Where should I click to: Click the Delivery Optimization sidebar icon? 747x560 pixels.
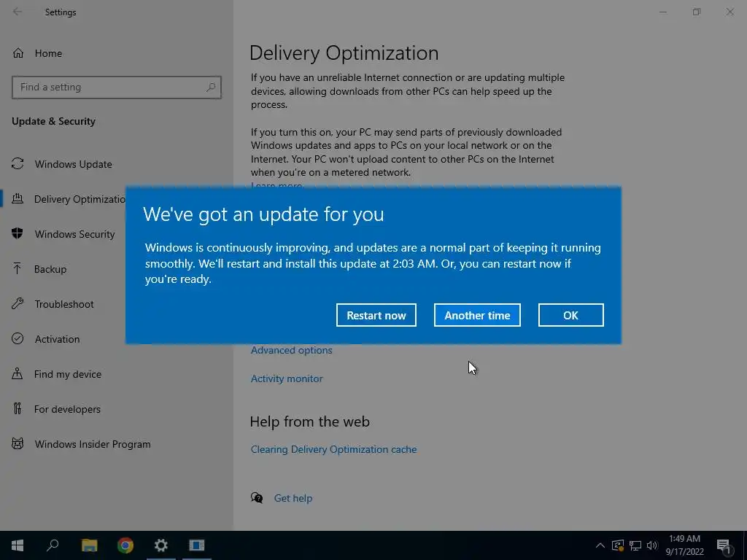click(x=18, y=198)
